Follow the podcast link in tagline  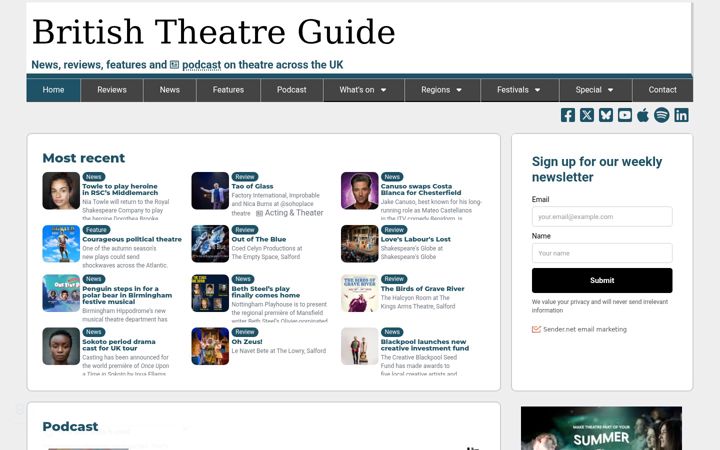pos(202,65)
